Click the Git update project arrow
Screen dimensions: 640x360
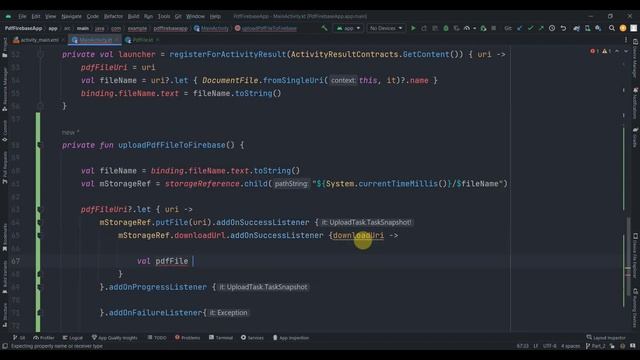click(x=520, y=28)
